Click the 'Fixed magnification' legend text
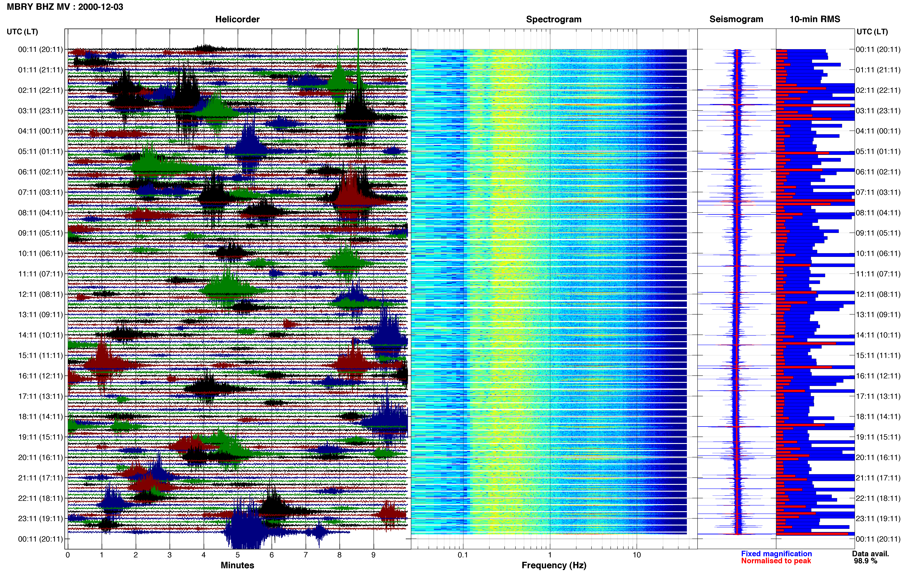The width and height of the screenshot is (924, 578). 776,554
